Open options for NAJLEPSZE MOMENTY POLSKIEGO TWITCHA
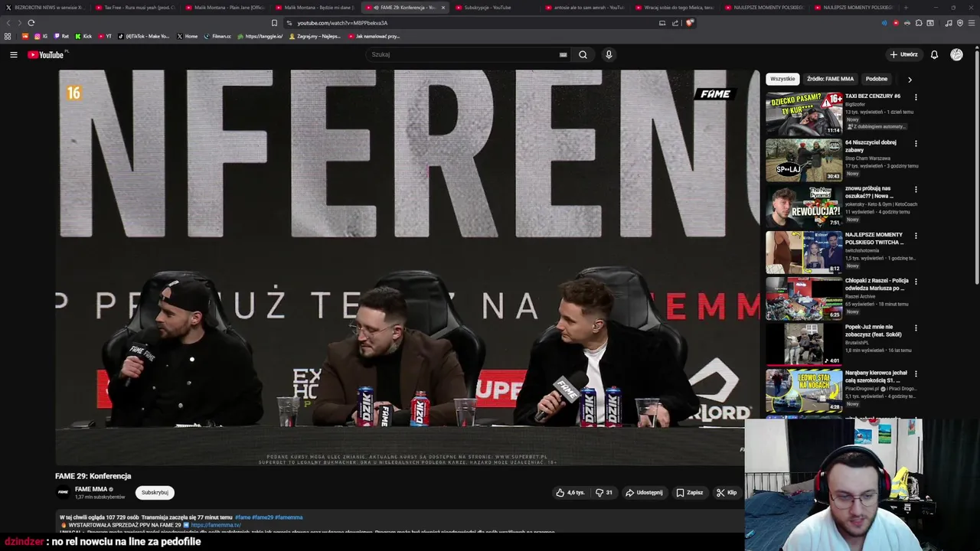Screen dimensions: 980x551 pos(916,236)
